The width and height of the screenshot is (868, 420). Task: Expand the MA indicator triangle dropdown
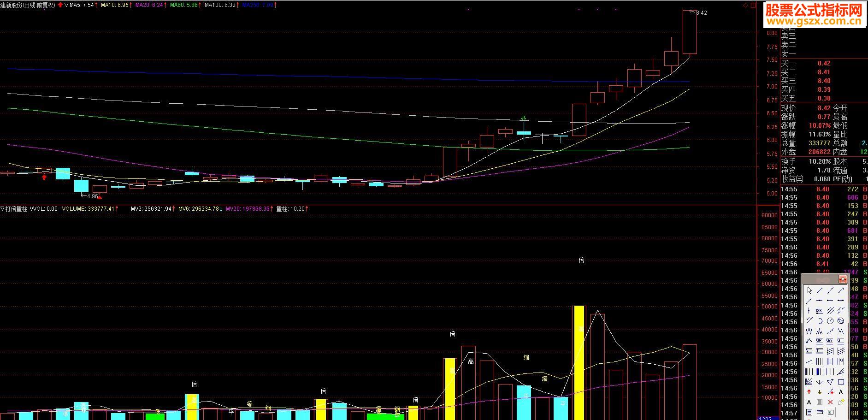[67, 5]
